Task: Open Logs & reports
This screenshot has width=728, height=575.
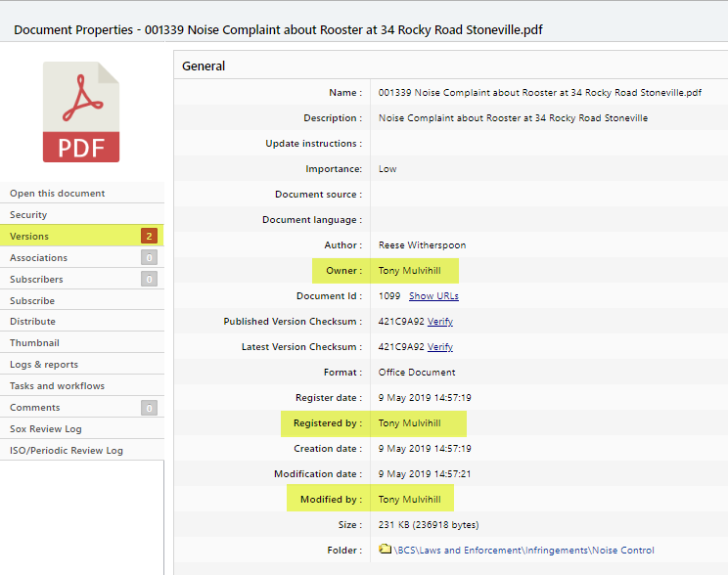Action: pos(44,365)
